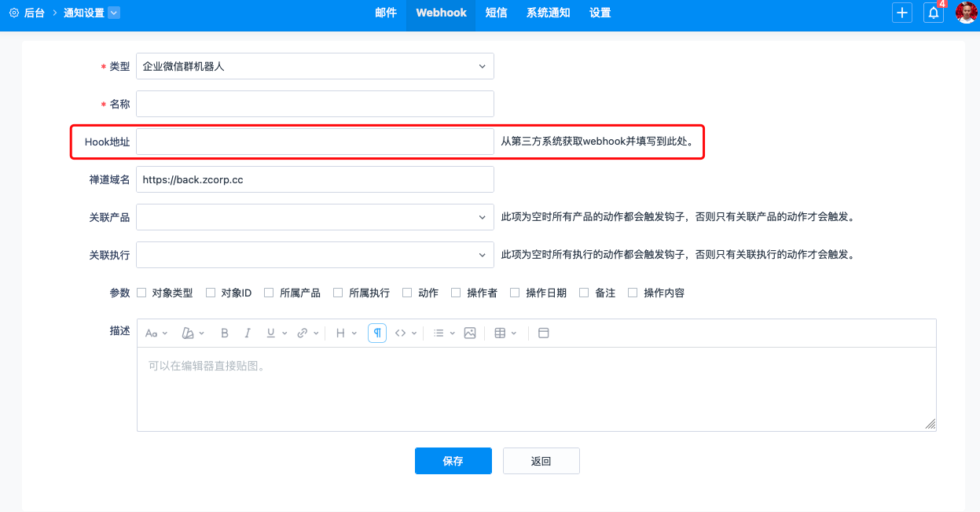
Task: Insert an image into the description
Action: (470, 333)
